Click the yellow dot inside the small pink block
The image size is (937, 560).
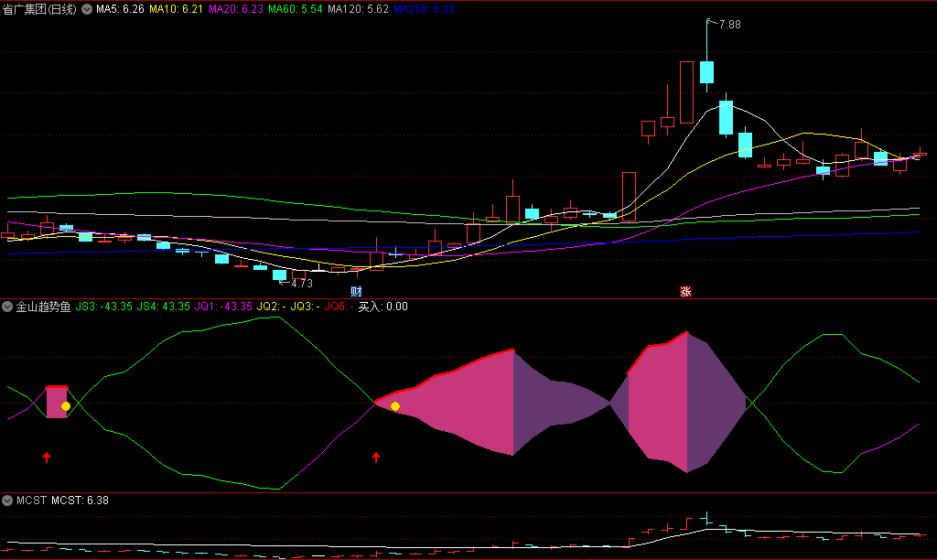[66, 406]
